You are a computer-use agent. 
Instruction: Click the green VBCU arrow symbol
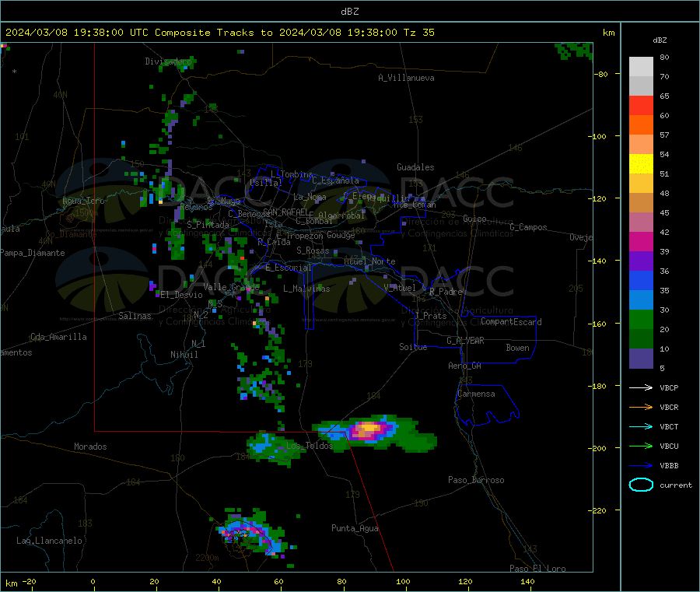point(641,446)
